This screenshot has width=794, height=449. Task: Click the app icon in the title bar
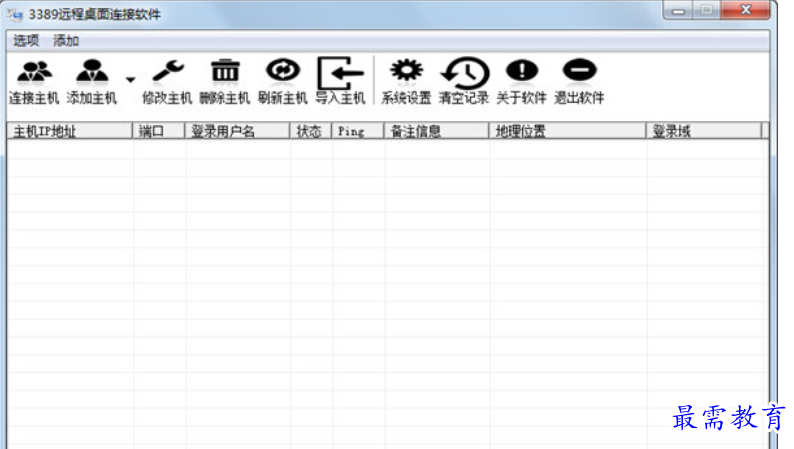coord(15,15)
